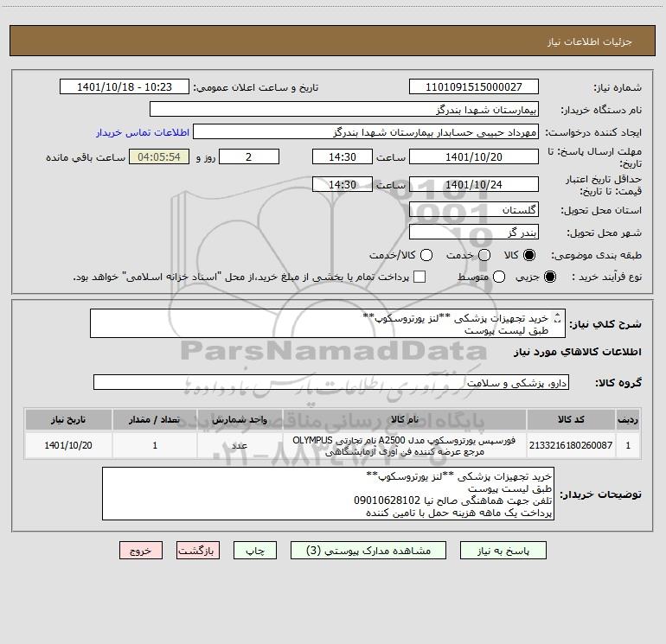The width and height of the screenshot is (666, 644).
Task: Click the requester field مهرداد حبیبی
Action: pyautogui.click(x=366, y=132)
